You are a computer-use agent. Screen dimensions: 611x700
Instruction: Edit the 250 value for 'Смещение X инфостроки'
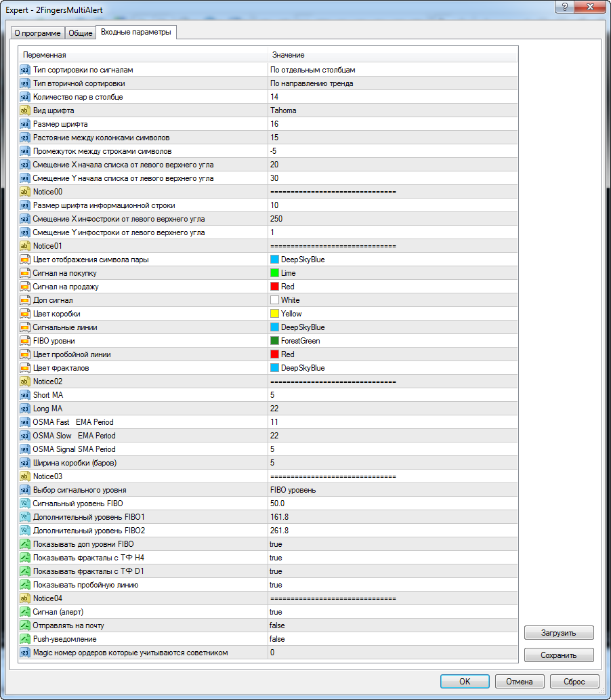click(393, 219)
